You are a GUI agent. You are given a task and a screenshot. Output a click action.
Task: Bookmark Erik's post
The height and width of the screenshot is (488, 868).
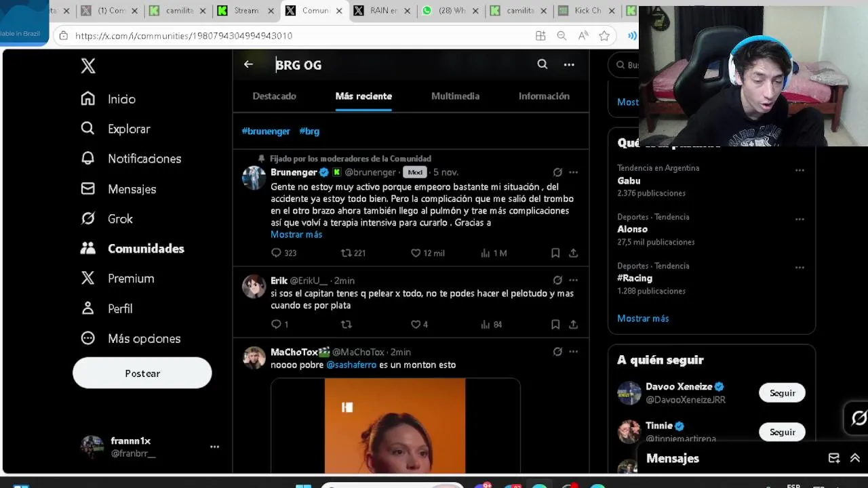click(x=555, y=325)
